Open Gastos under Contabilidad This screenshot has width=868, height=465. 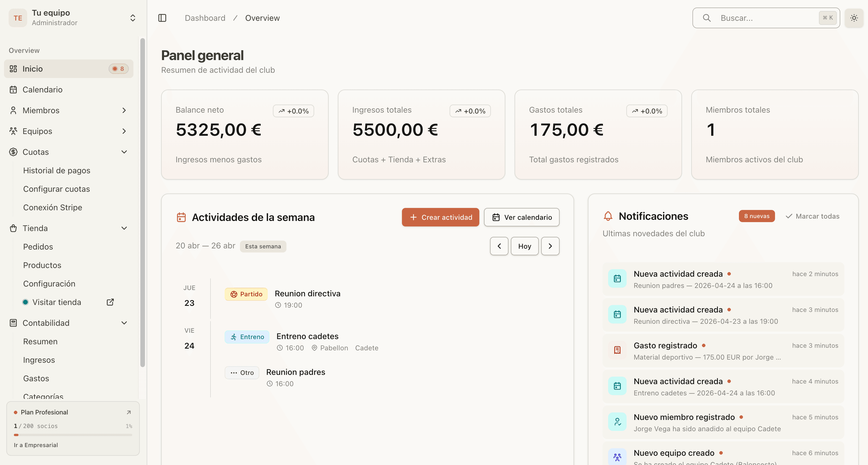pos(36,378)
